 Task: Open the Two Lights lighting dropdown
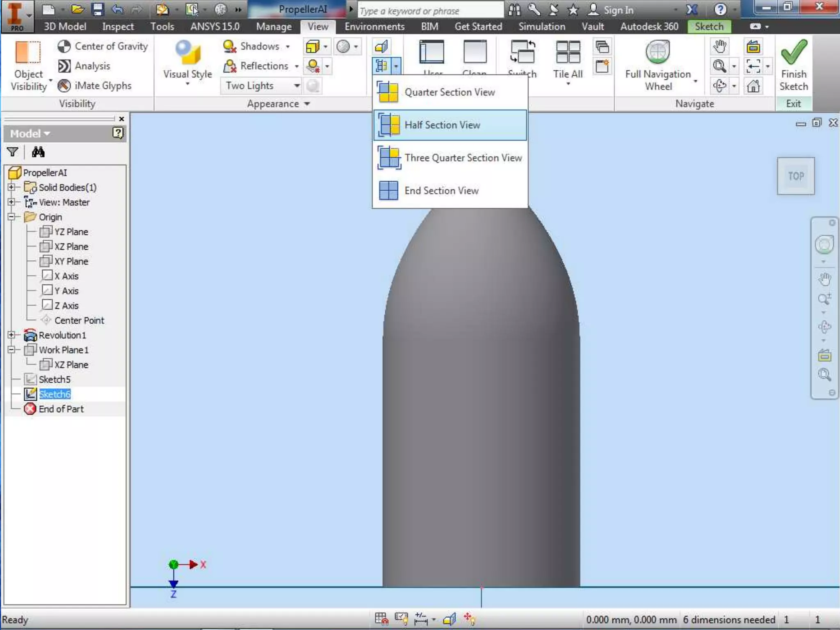coord(297,86)
